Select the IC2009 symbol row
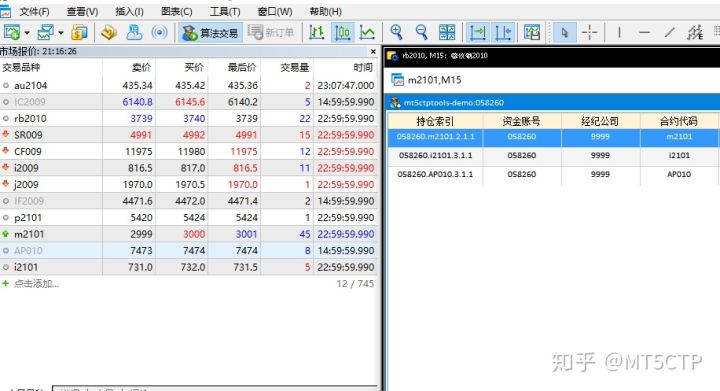Viewport: 720px width, 391px height. tap(189, 102)
